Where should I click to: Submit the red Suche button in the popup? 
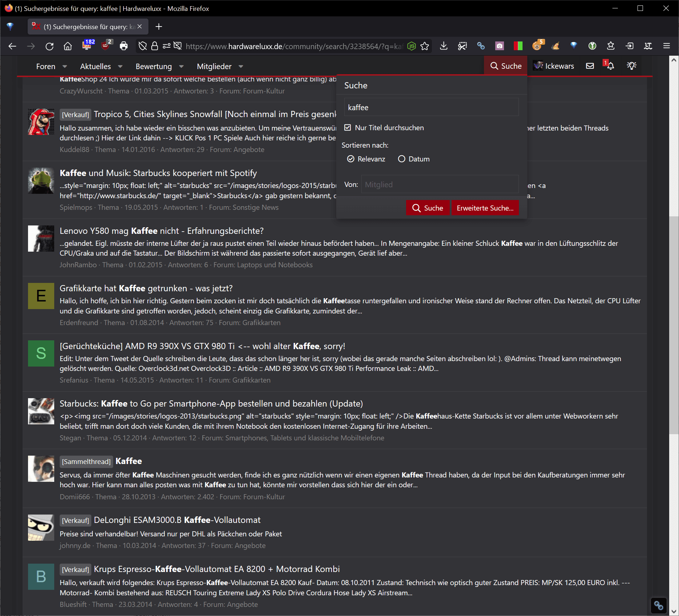pos(428,208)
